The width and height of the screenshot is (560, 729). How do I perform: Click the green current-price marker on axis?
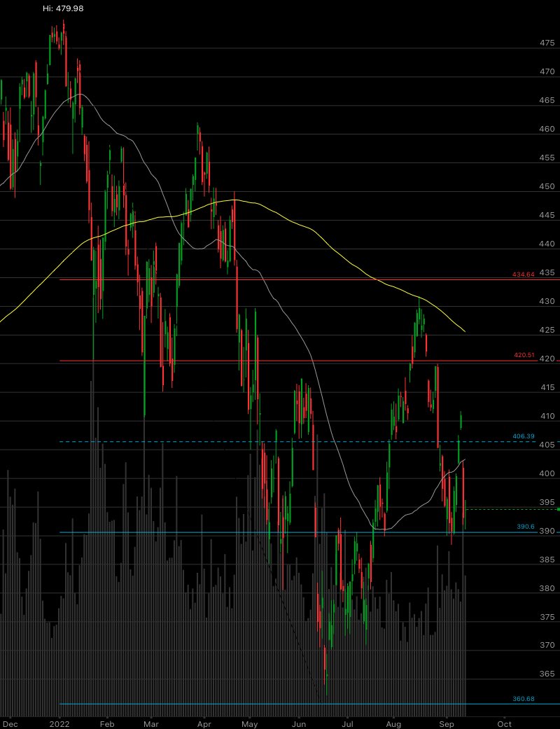(558, 510)
